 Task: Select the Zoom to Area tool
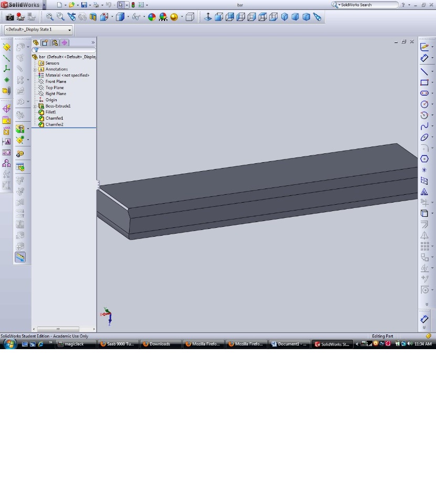coord(60,17)
